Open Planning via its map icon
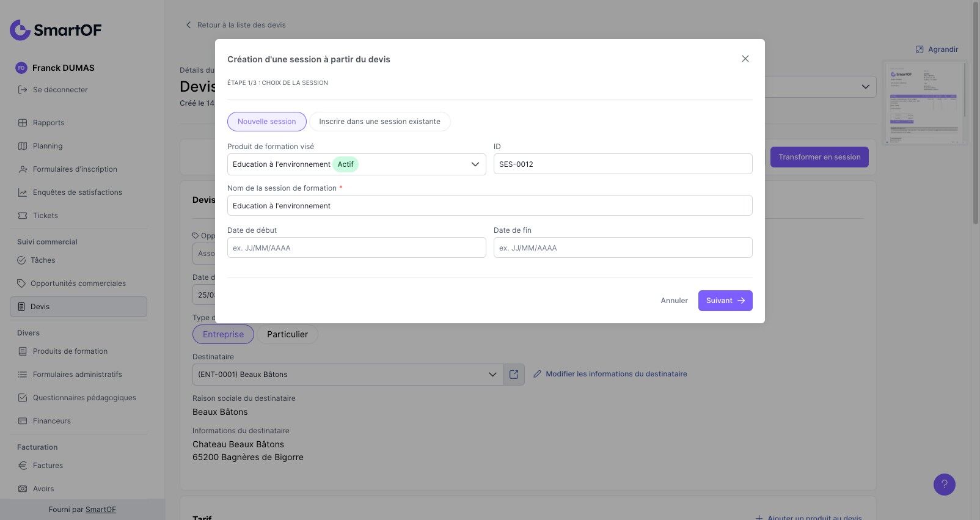 pyautogui.click(x=23, y=146)
